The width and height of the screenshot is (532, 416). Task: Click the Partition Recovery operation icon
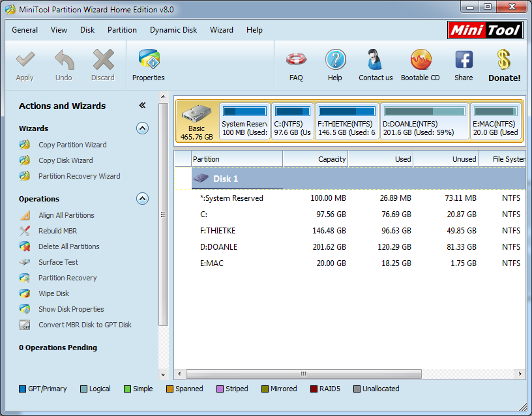click(x=25, y=278)
